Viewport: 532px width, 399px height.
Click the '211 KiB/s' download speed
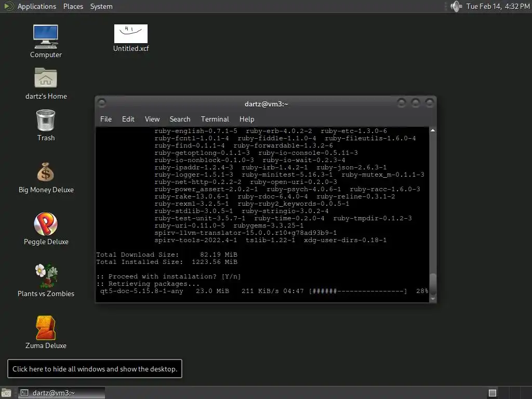tap(260, 291)
